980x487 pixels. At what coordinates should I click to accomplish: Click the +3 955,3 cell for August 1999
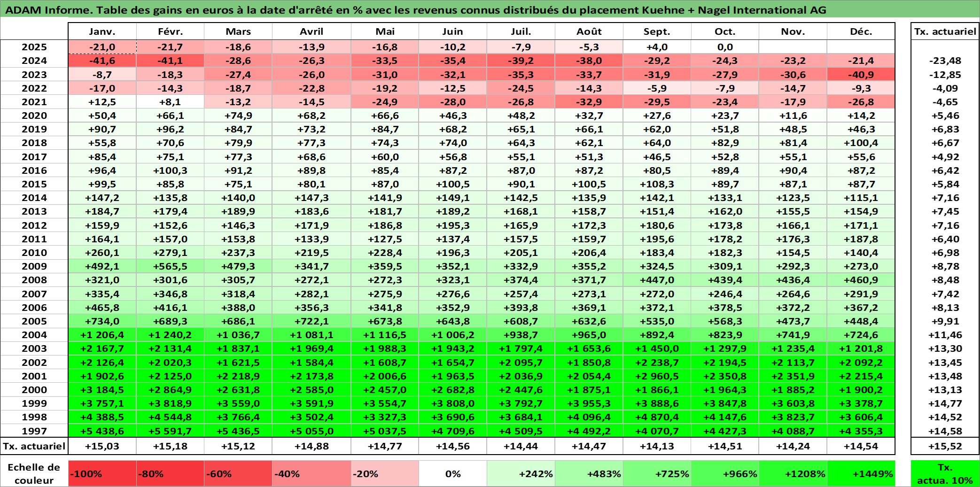click(589, 403)
